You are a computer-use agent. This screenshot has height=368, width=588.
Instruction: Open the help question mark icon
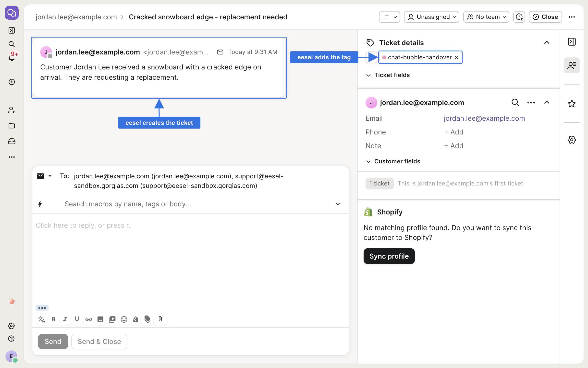click(x=12, y=339)
